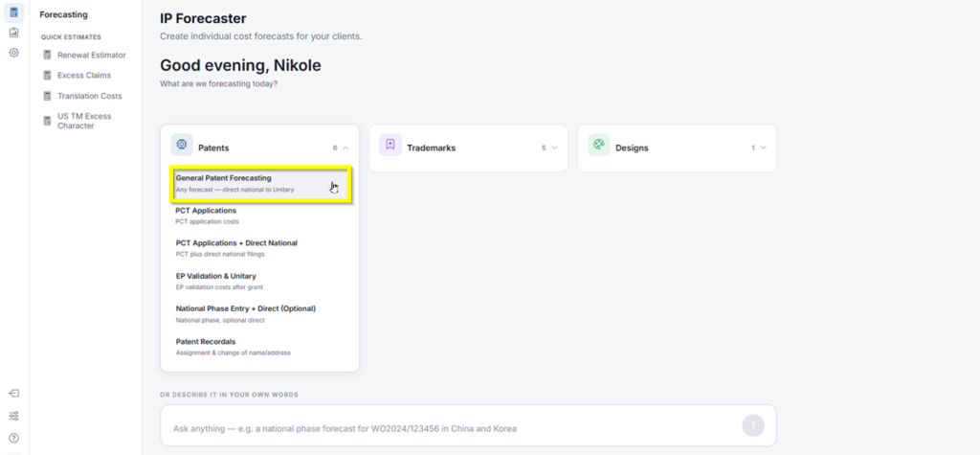Open the Forecasting calculator icon in left rail
Screen dimensions: 980x455
(13, 12)
